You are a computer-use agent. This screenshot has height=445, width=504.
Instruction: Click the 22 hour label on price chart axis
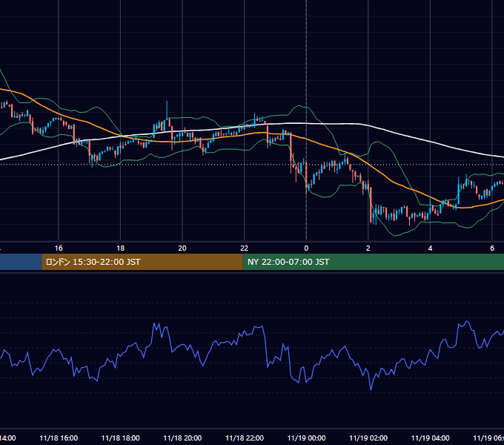pos(245,248)
